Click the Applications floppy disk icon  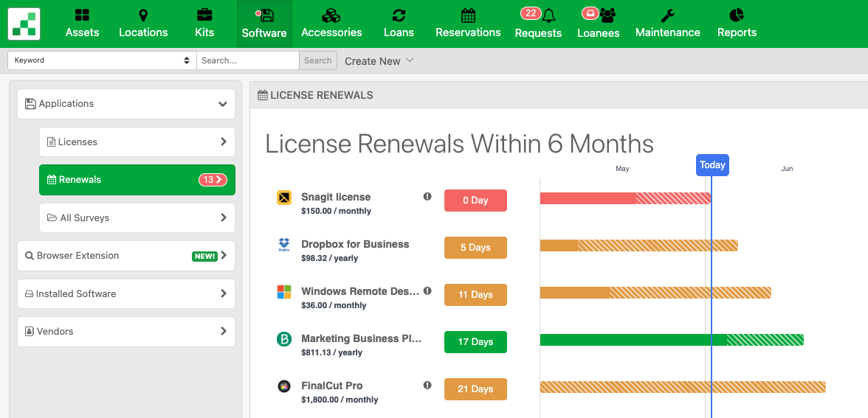point(30,103)
